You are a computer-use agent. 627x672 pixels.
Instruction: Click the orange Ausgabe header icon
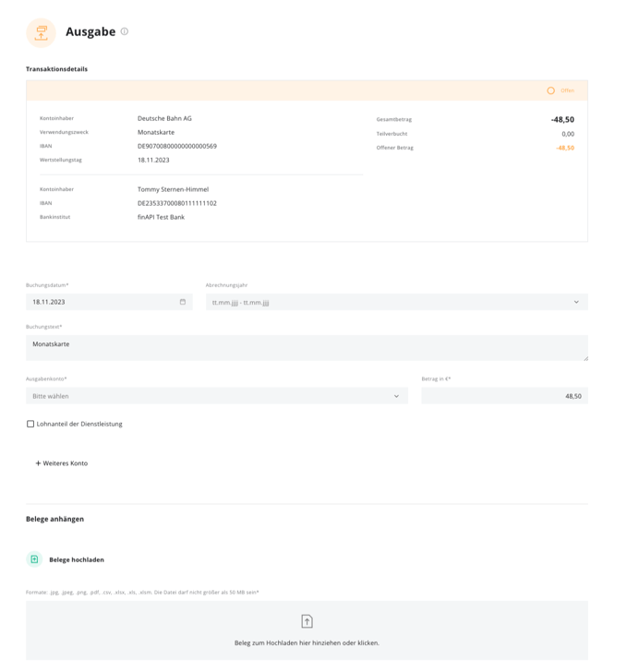42,33
